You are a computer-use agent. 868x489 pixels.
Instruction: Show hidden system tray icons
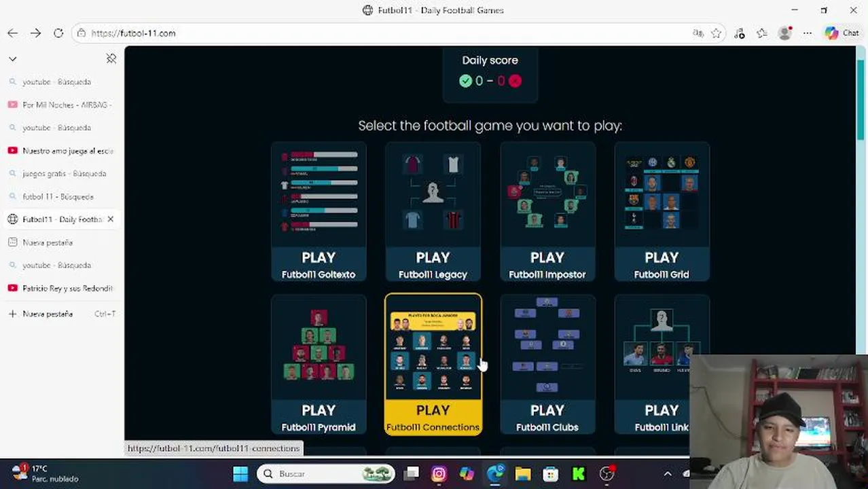668,473
